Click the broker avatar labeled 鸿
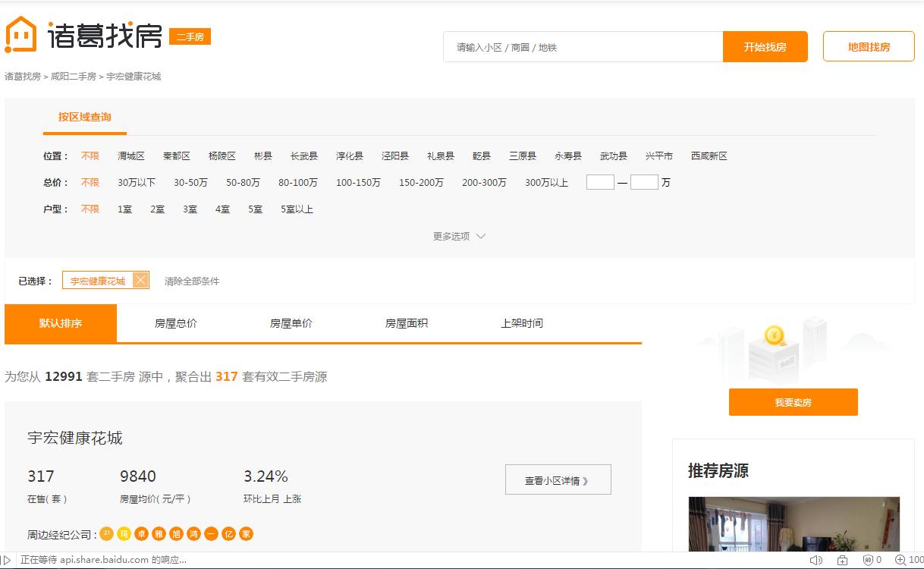Image resolution: width=924 pixels, height=569 pixels. tap(192, 534)
